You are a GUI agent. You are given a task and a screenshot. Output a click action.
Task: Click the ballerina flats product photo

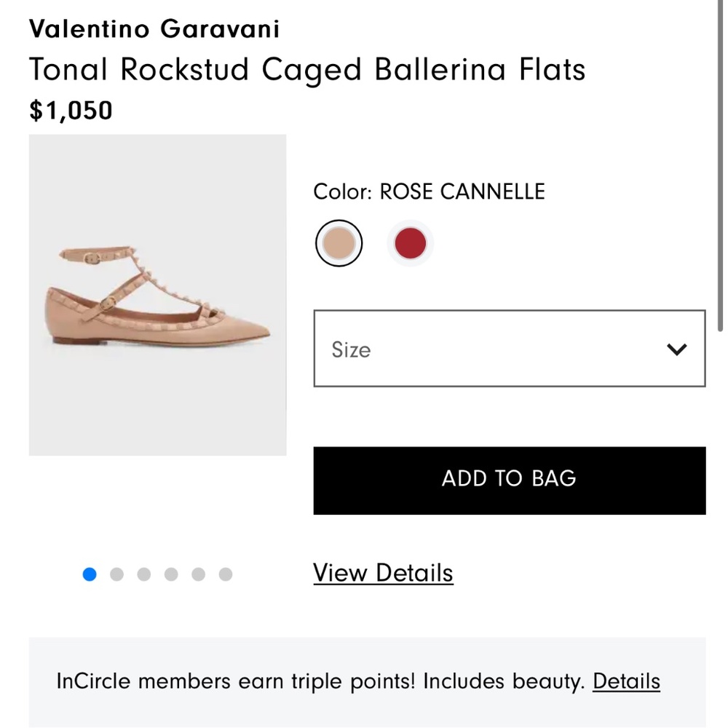click(157, 295)
